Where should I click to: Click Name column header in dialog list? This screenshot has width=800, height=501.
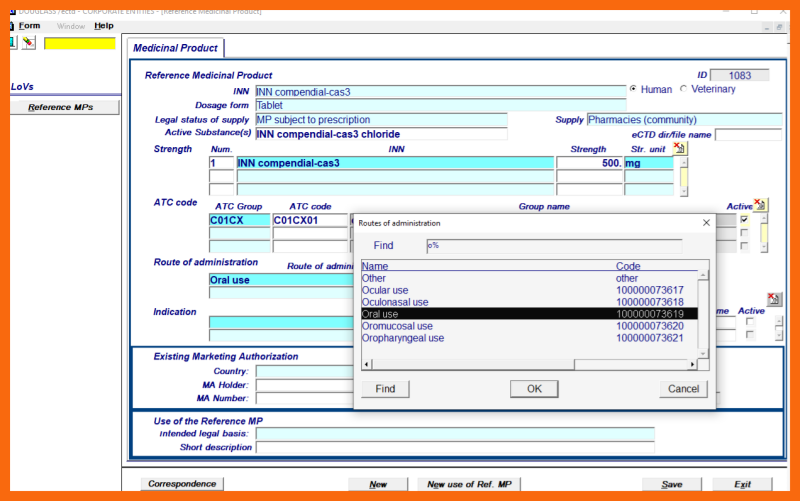tap(375, 266)
